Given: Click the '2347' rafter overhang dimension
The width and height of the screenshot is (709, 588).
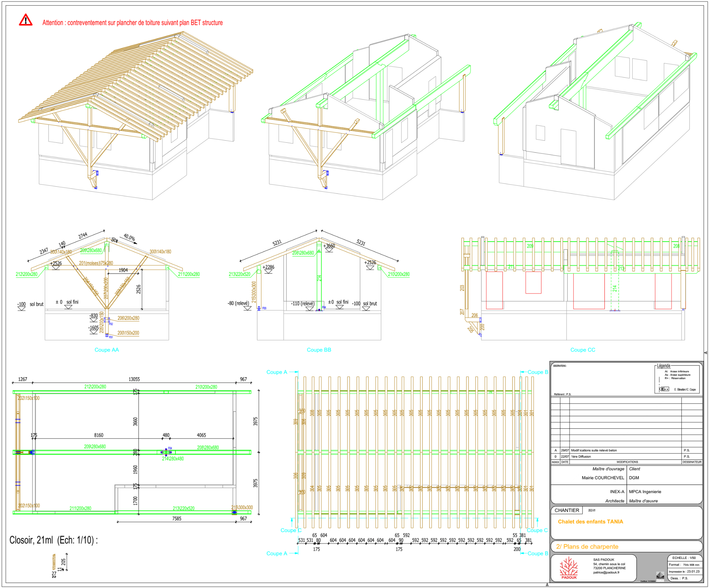Looking at the screenshot, I should [x=44, y=251].
